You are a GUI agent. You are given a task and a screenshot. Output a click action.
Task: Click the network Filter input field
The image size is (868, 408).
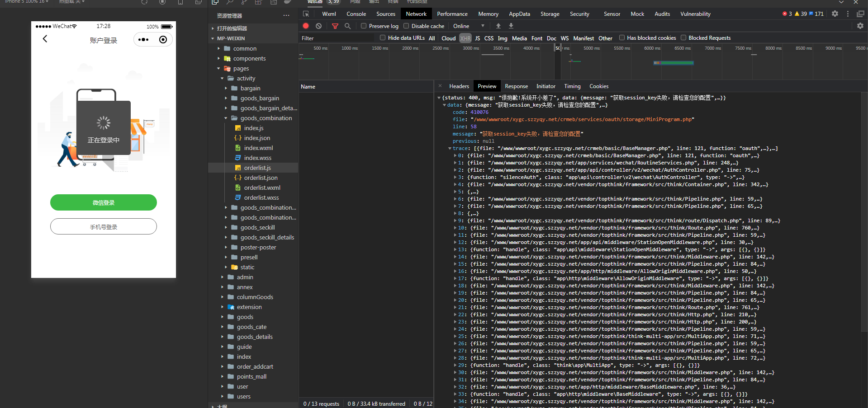tap(337, 38)
